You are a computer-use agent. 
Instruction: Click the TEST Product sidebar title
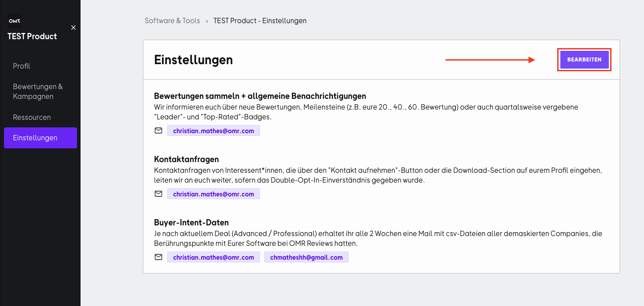(32, 37)
